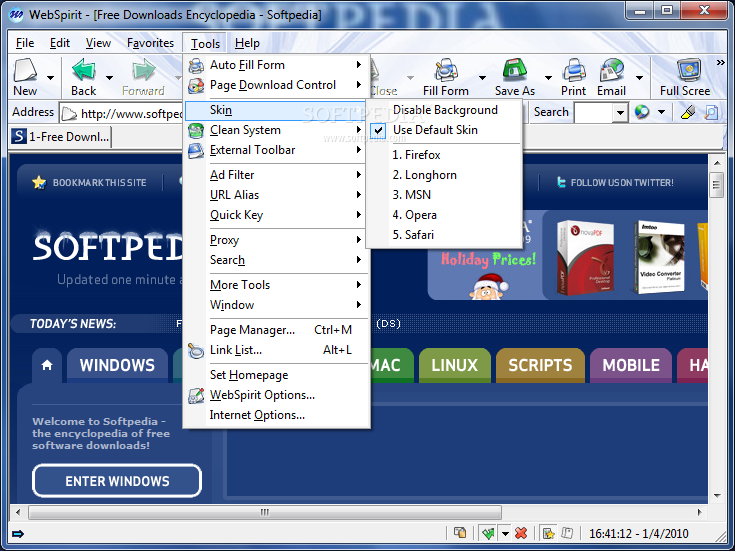Open the green checkmark status dropdown
Screen dimensions: 735x551
click(505, 533)
